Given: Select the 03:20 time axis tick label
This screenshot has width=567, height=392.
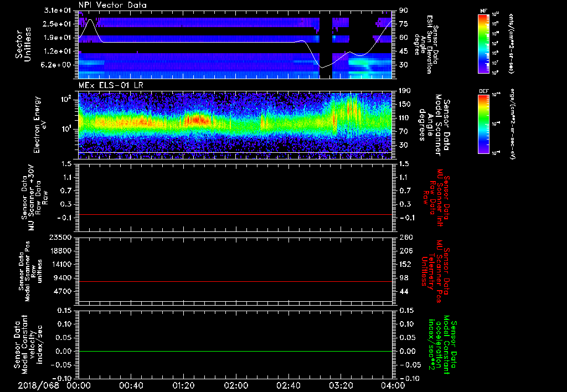Looking at the screenshot, I should (x=341, y=385).
